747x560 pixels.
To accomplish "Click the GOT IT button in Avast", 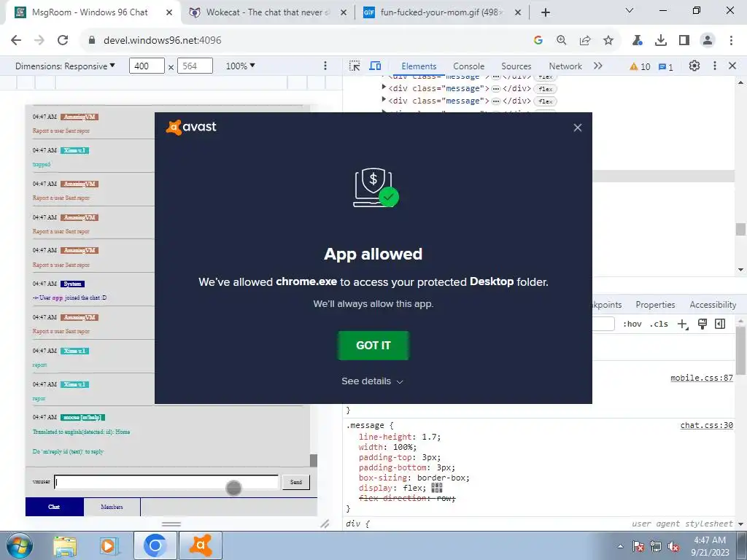I will click(373, 346).
